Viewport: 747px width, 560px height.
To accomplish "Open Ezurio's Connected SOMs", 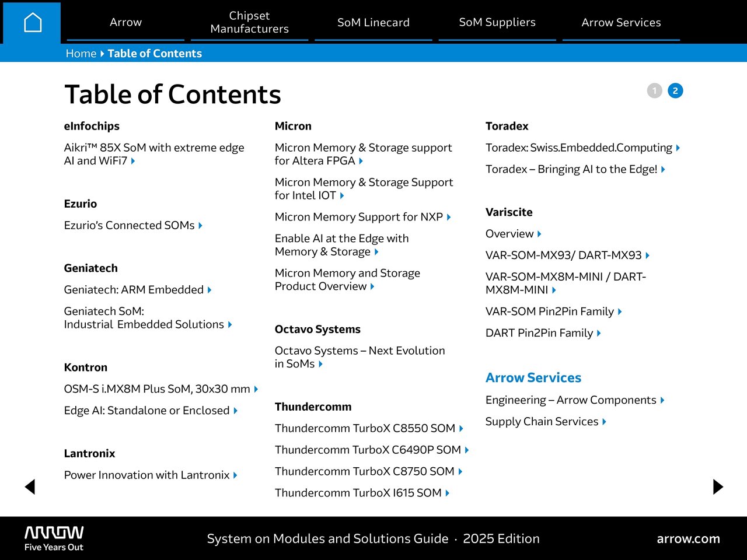I will [x=133, y=225].
